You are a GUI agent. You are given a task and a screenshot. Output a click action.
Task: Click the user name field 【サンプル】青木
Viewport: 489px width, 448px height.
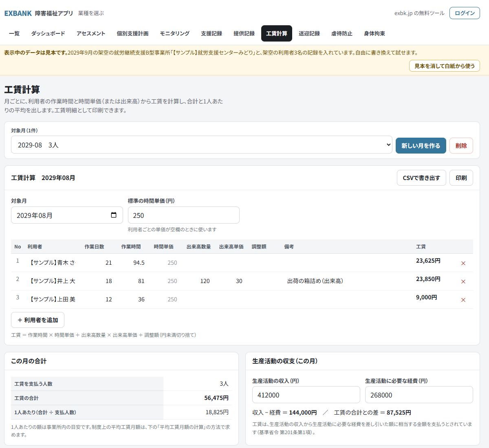(x=52, y=263)
